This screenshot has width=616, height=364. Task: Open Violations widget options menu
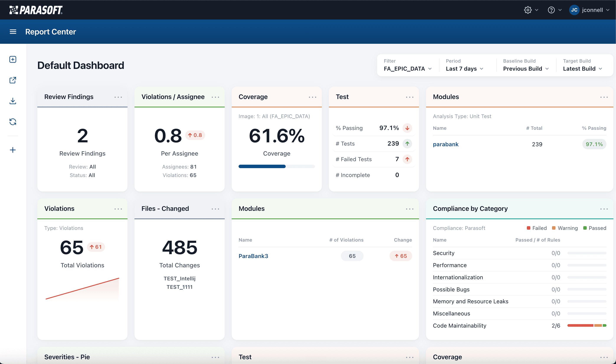(118, 209)
